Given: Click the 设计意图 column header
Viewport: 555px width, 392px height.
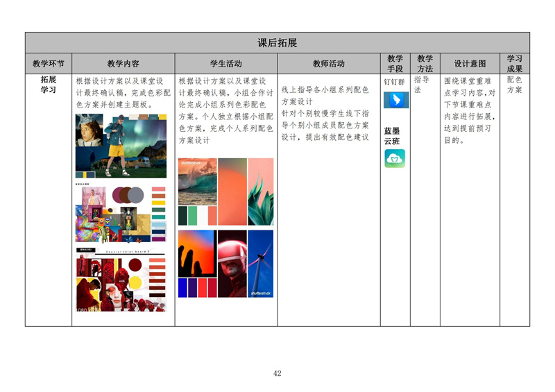Looking at the screenshot, I should [470, 64].
